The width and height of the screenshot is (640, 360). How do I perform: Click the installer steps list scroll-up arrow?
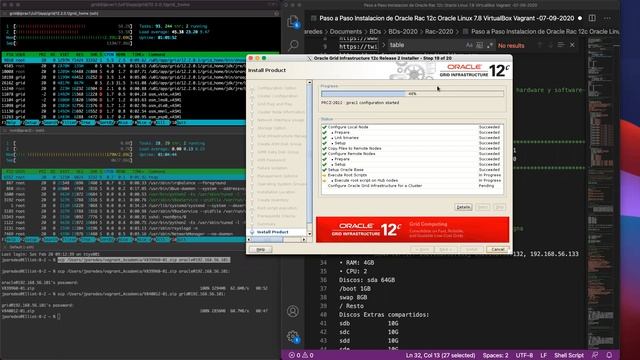[309, 82]
